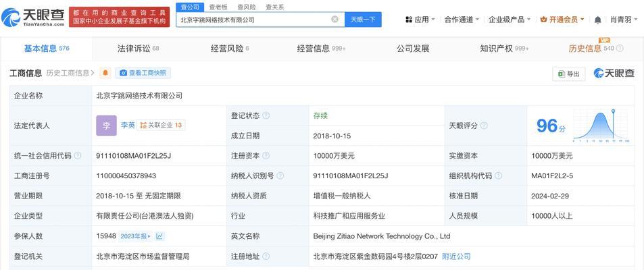Open the 历史信息 VIP tab
Viewport: 644px width, 270px height.
591,49
